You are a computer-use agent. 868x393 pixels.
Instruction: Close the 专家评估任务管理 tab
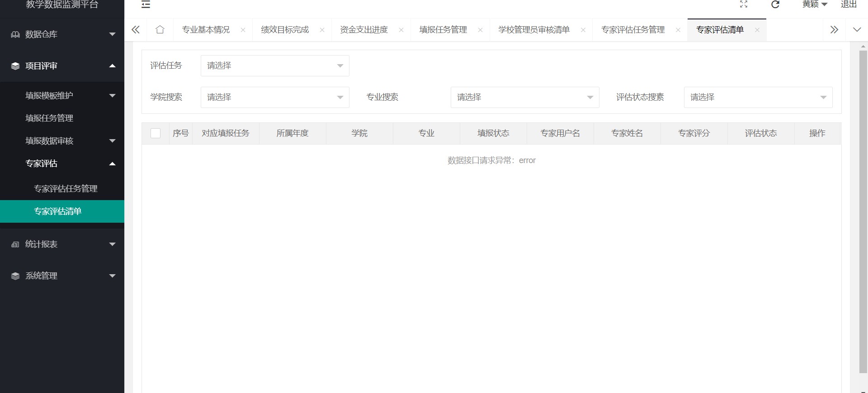678,30
